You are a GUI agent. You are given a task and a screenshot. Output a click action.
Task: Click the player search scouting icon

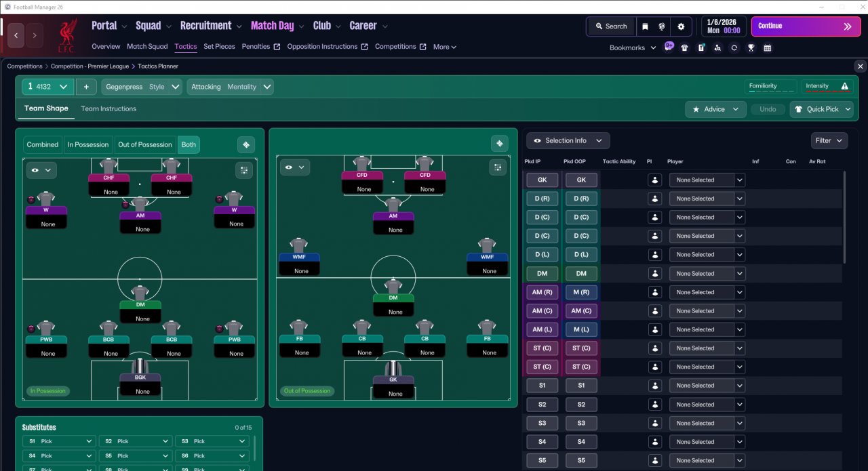click(x=717, y=48)
